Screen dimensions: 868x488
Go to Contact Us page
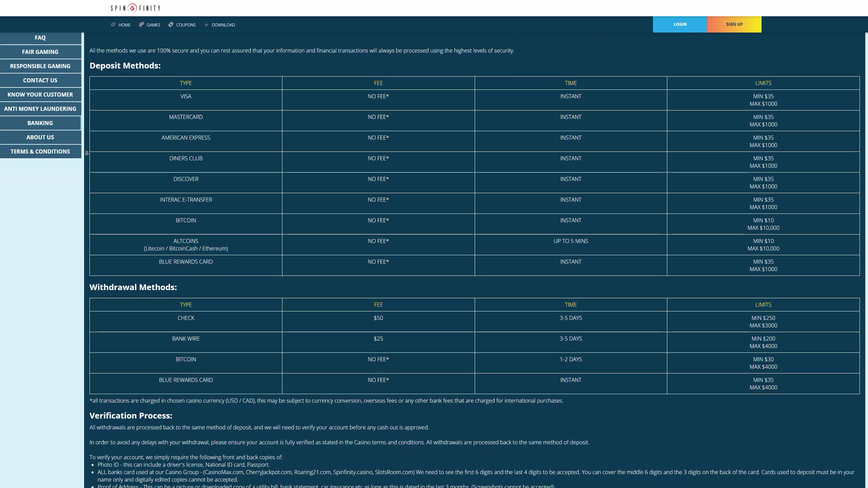40,80
